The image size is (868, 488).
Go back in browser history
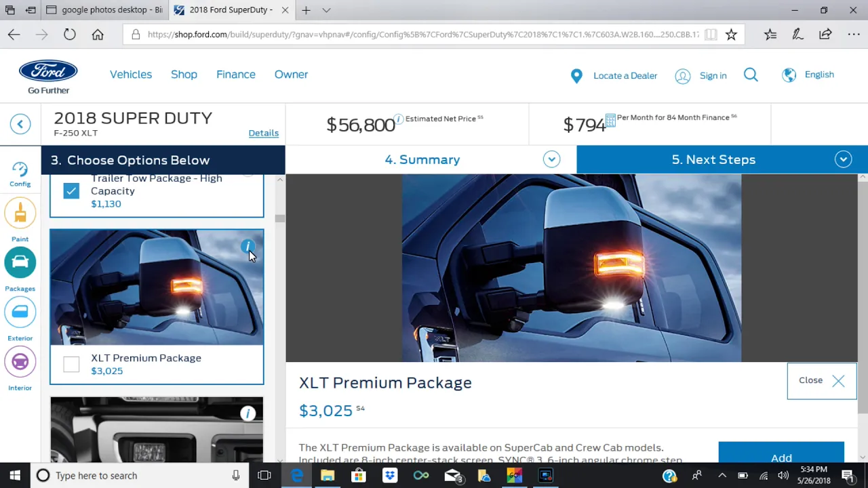point(14,35)
